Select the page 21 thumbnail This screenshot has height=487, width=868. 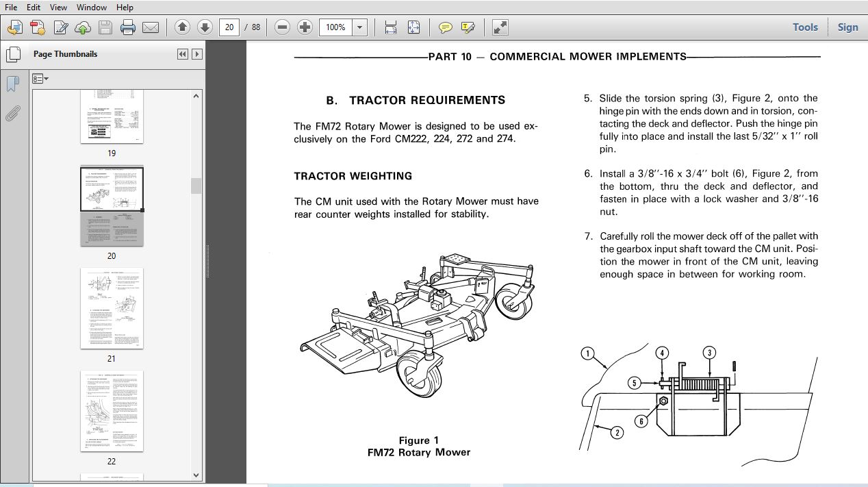(112, 308)
